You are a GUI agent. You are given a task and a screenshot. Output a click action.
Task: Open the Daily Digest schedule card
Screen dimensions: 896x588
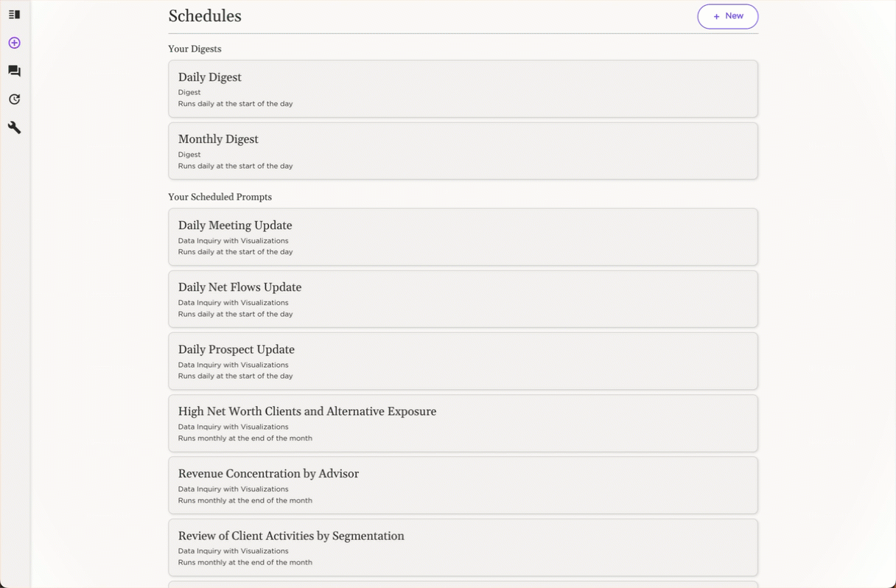(x=463, y=88)
